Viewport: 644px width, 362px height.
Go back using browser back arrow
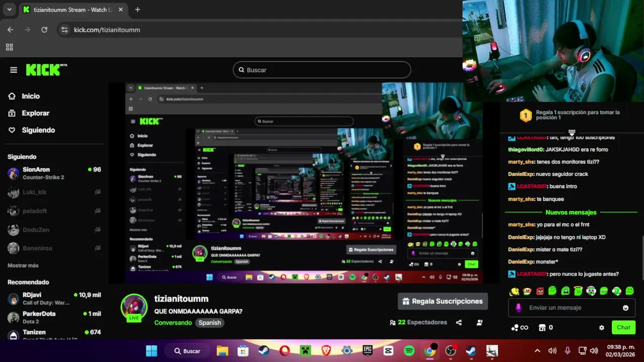point(11,30)
